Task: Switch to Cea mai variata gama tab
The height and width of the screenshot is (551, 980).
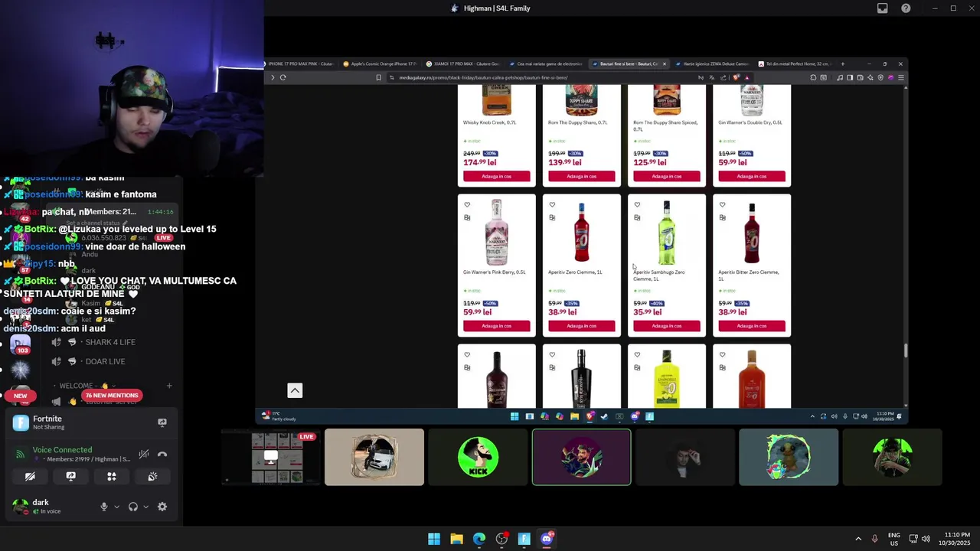Action: click(x=545, y=64)
